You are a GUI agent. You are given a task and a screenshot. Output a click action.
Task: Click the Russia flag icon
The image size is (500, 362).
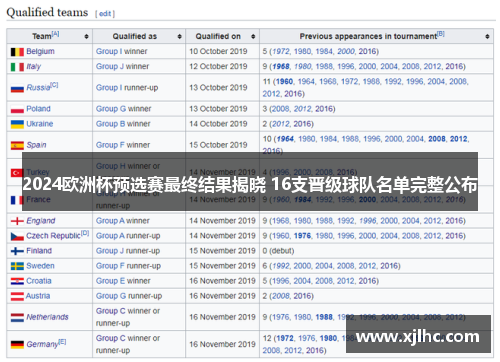coord(17,88)
